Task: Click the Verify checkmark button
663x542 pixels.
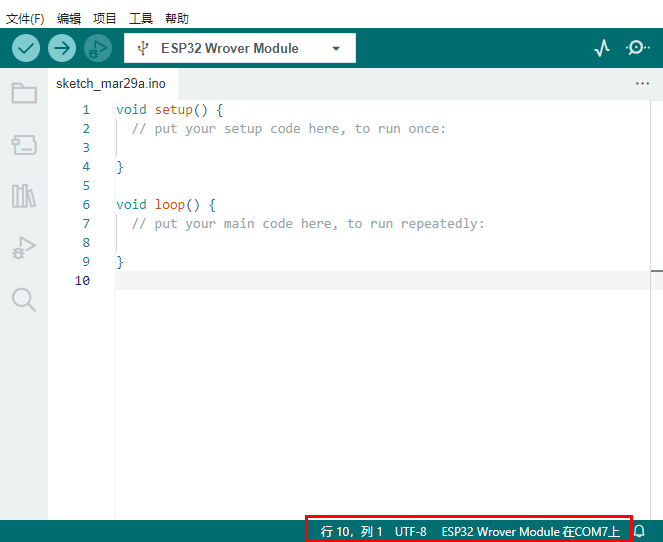Action: (26, 48)
